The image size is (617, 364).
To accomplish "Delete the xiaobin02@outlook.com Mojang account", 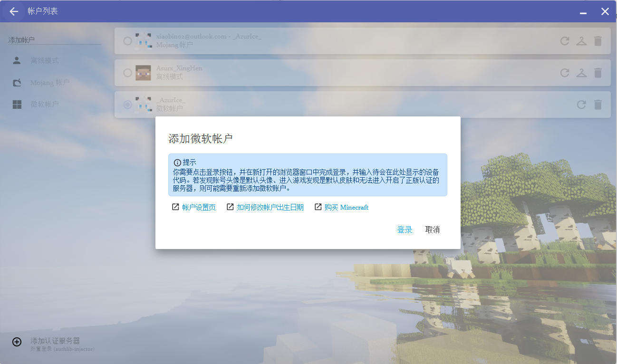I will pos(598,41).
